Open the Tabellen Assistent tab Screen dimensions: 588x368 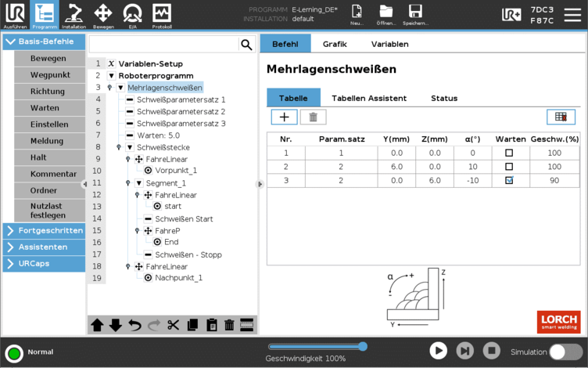tap(368, 98)
